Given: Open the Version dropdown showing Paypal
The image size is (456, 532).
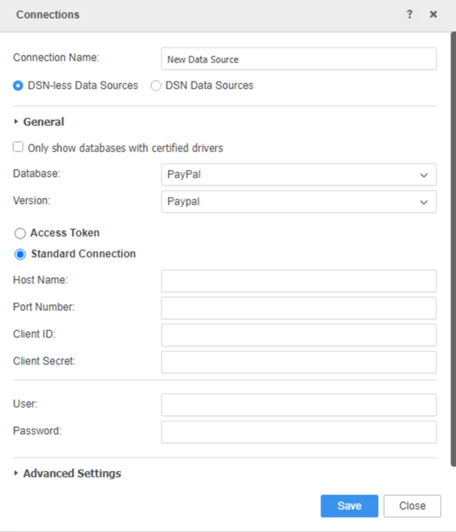Looking at the screenshot, I should (x=299, y=202).
